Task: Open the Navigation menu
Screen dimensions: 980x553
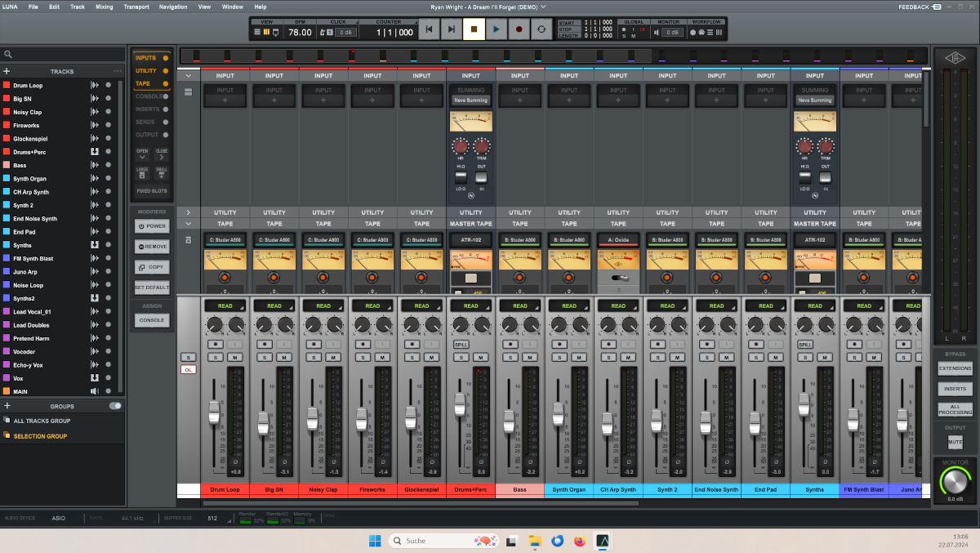Action: pyautogui.click(x=173, y=7)
